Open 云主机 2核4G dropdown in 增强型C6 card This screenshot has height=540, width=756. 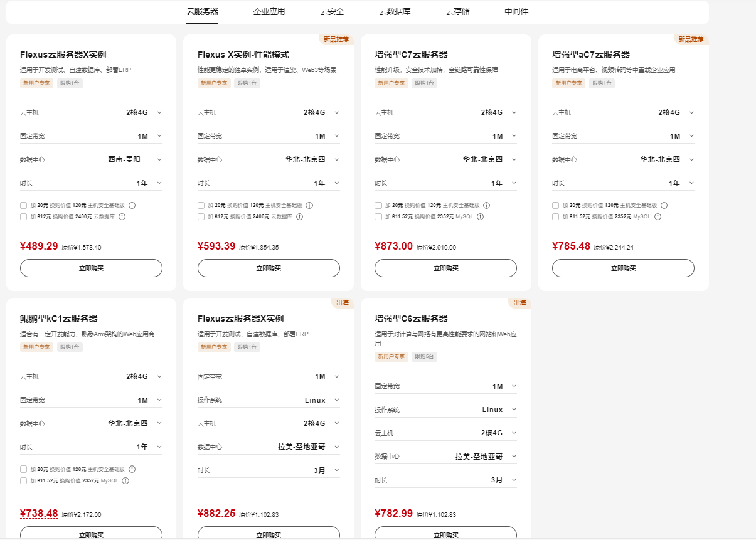click(x=446, y=433)
